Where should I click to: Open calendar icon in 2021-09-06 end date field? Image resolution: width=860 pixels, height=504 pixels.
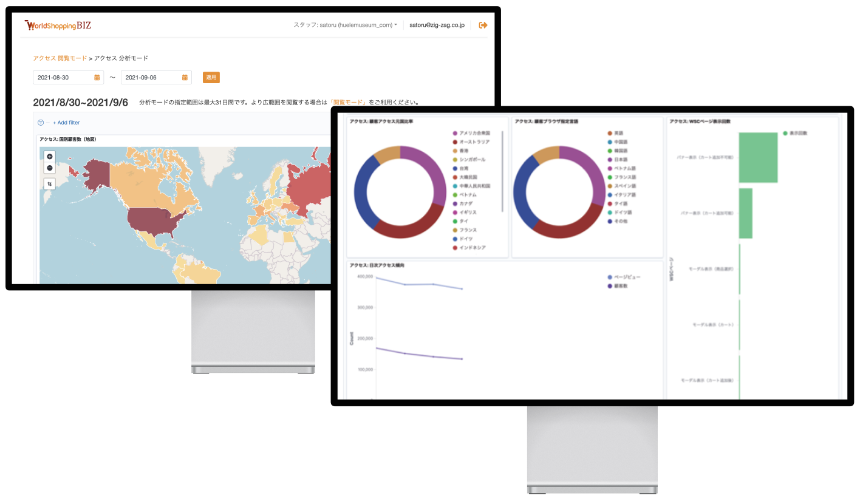[x=185, y=78]
